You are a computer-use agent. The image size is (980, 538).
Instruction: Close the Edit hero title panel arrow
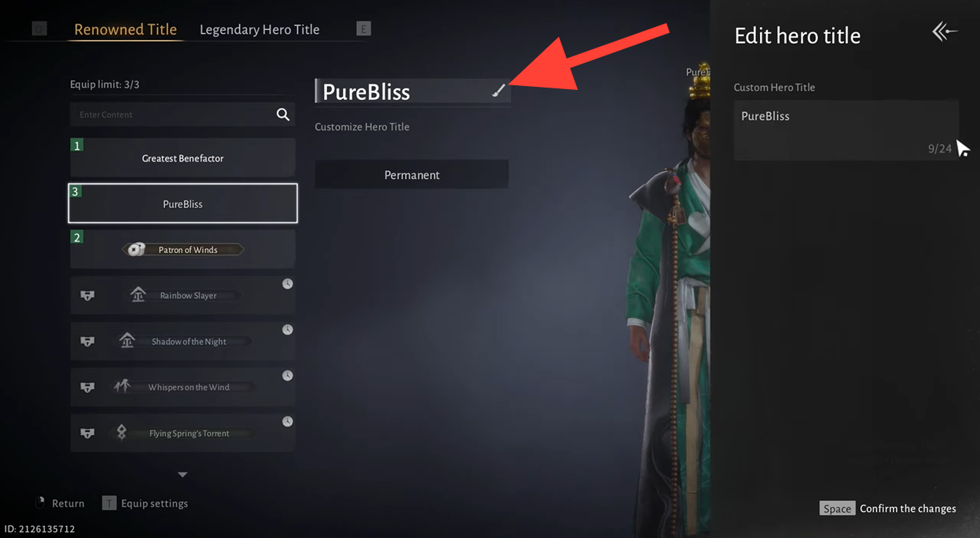click(x=945, y=32)
